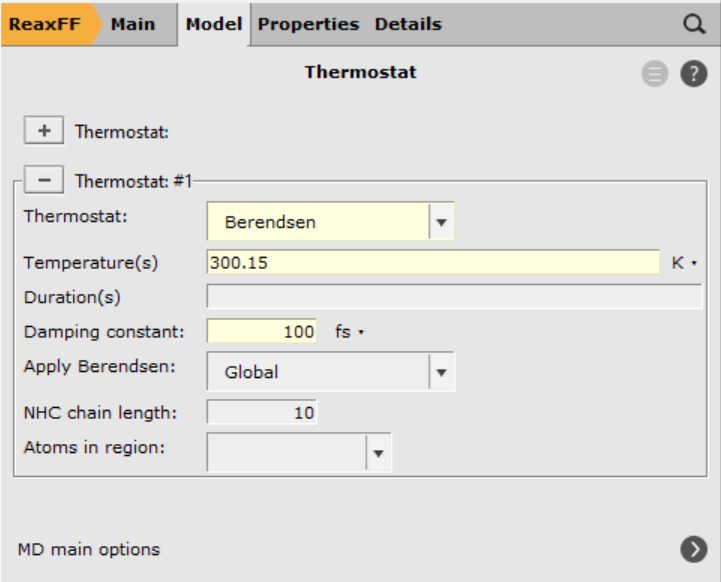Viewport: 721px width, 582px height.
Task: Open the Thermostat type dropdown
Action: click(441, 222)
